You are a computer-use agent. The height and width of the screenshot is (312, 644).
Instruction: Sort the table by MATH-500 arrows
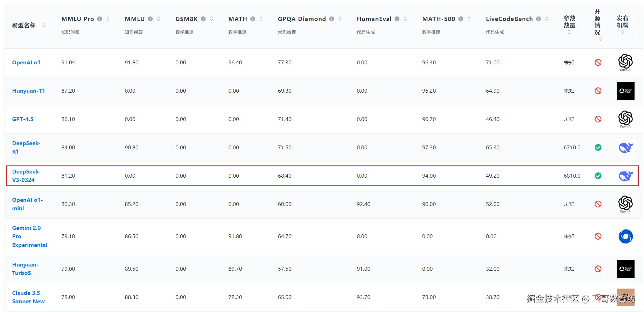tap(469, 19)
